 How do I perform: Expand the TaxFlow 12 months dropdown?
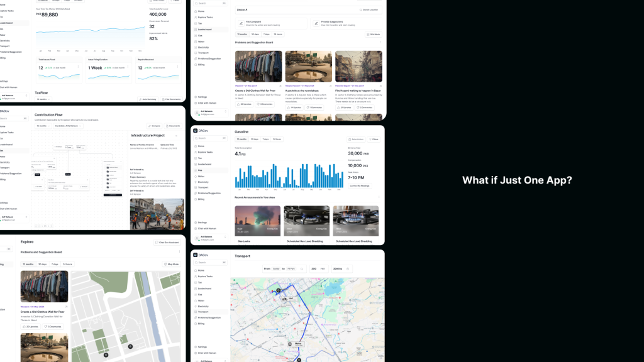[x=43, y=99]
